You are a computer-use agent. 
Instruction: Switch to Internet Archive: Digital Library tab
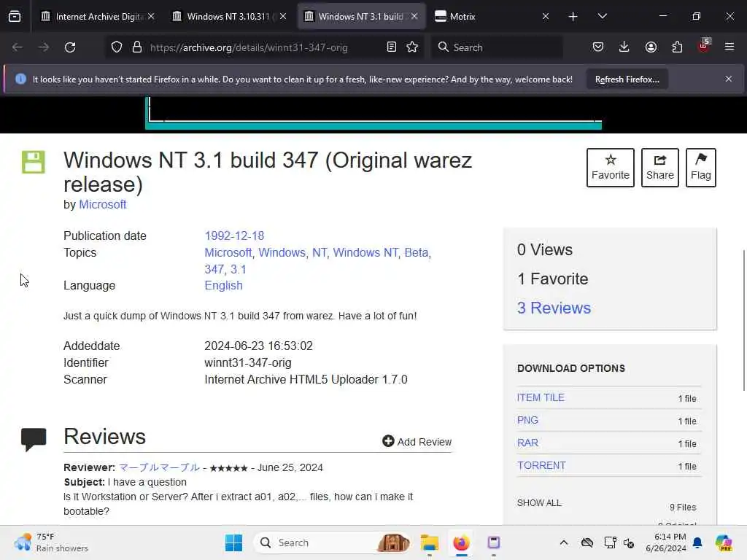click(98, 17)
